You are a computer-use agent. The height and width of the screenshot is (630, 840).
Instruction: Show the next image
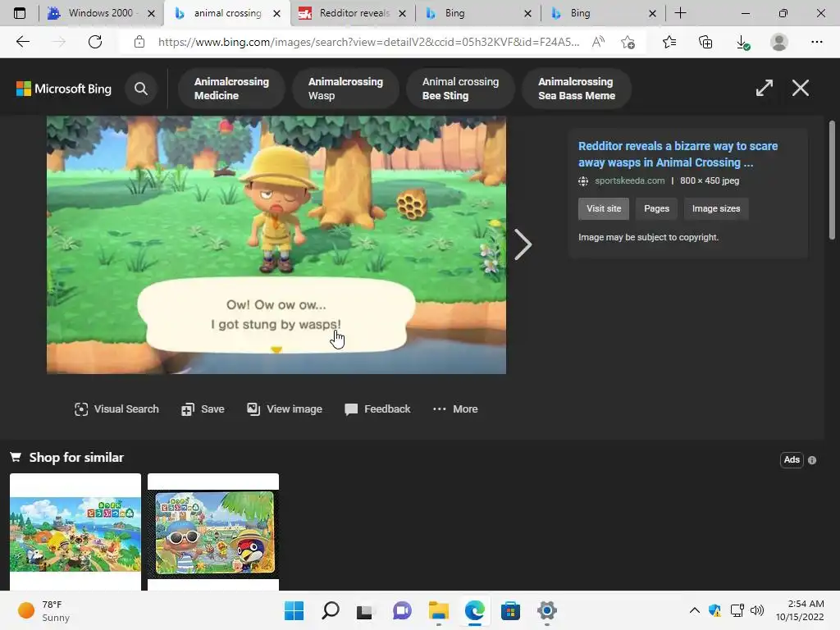click(523, 244)
